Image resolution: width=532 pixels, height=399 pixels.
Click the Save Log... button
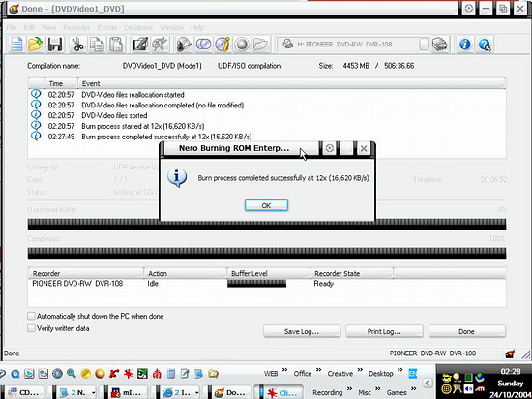pyautogui.click(x=302, y=331)
